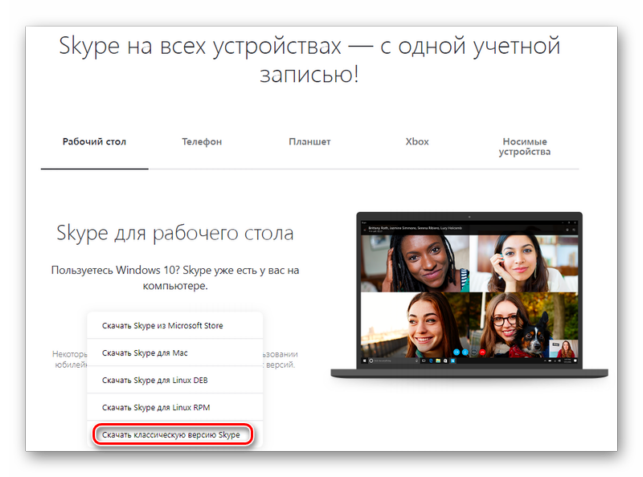
Task: Open the Планшет tab
Action: (310, 142)
